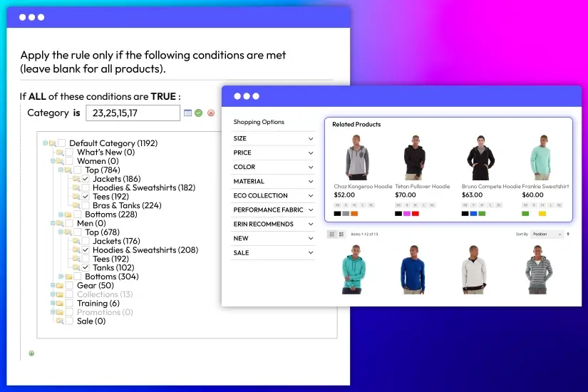The image size is (588, 392).
Task: Pick the yellow swatch for Frankie Sweatshirt
Action: tap(542, 214)
